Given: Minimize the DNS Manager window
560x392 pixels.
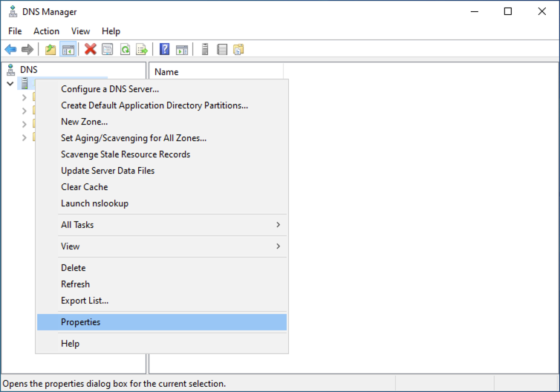Looking at the screenshot, I should coord(475,11).
